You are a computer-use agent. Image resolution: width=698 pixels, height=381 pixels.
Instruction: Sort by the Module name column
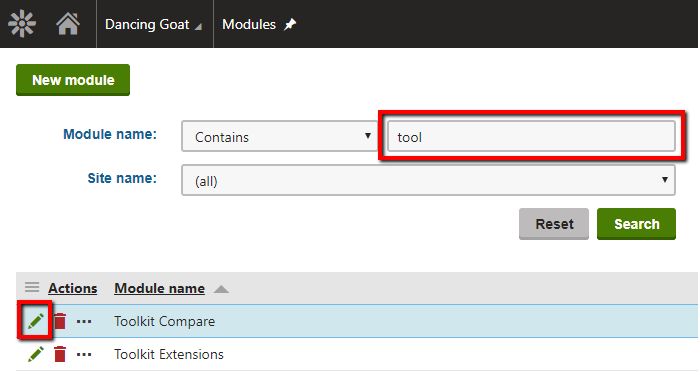pos(159,288)
